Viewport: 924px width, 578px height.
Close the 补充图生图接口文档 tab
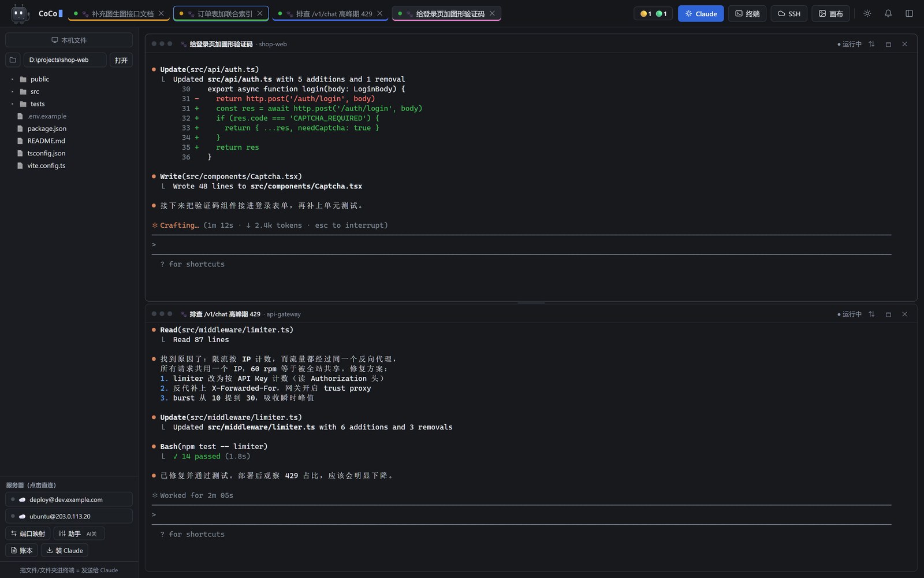pos(161,13)
